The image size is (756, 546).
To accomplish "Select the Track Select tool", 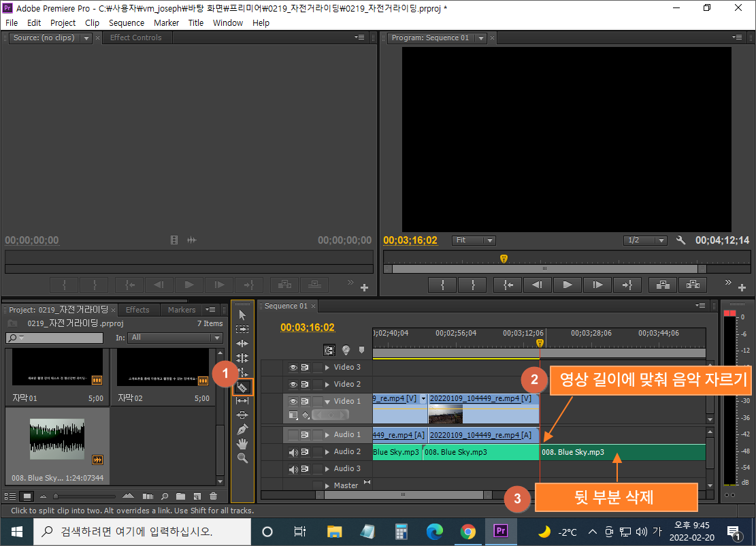I will point(242,329).
